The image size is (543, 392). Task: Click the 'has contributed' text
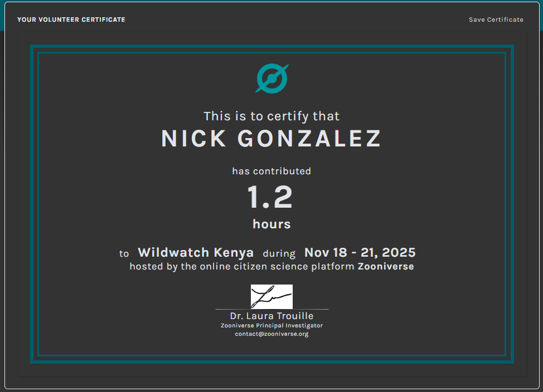(271, 171)
